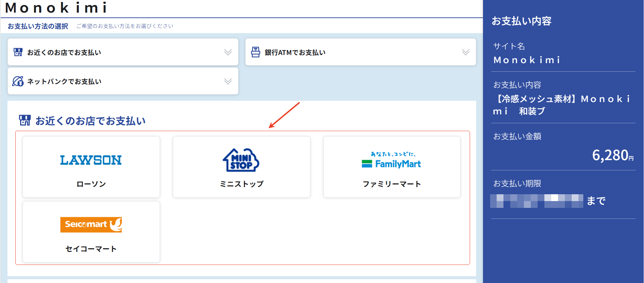
Task: Click the 6,280円 amount
Action: (613, 155)
